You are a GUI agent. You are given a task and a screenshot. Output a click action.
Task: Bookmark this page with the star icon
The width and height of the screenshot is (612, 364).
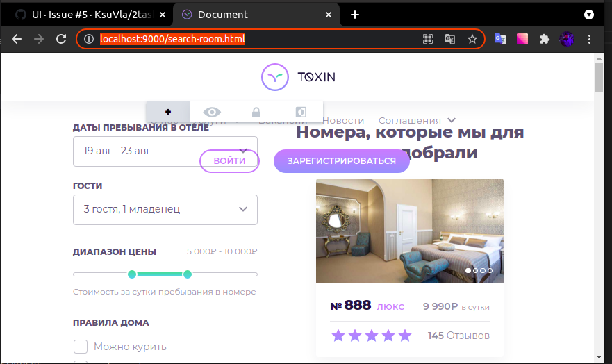[472, 39]
